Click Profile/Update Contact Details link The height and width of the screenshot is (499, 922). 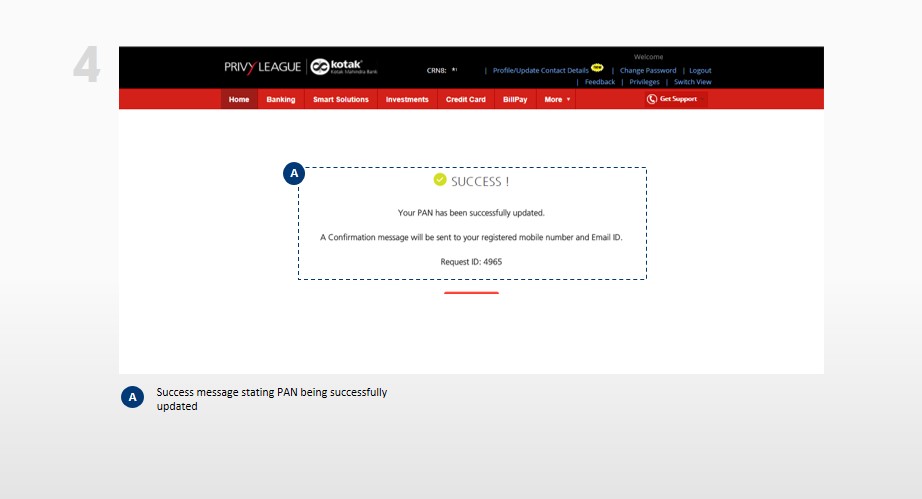[540, 71]
